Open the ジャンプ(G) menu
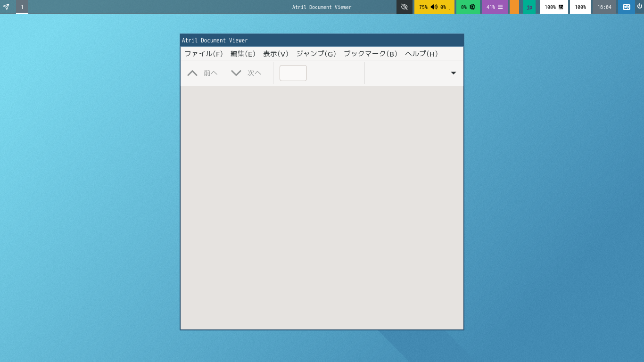 [x=316, y=54]
